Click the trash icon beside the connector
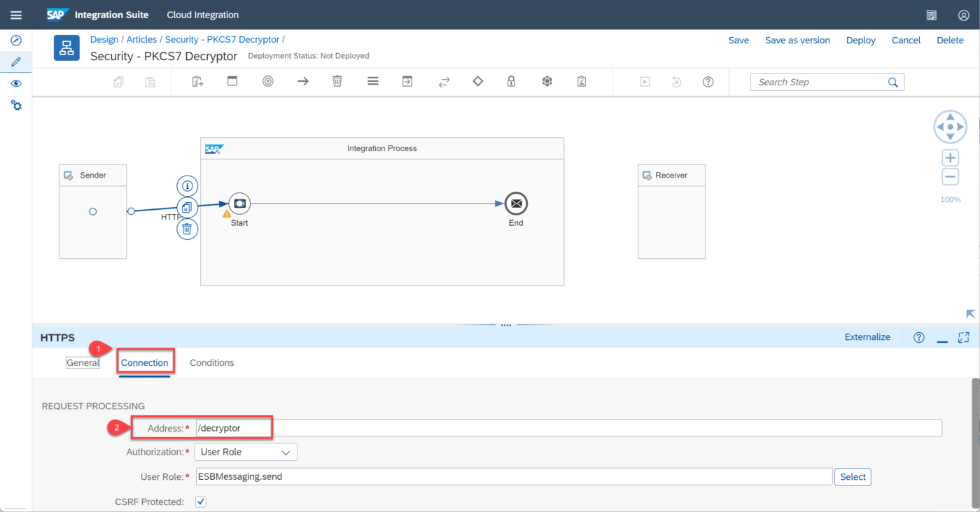Screen dimensions: 980x512 coord(187,229)
